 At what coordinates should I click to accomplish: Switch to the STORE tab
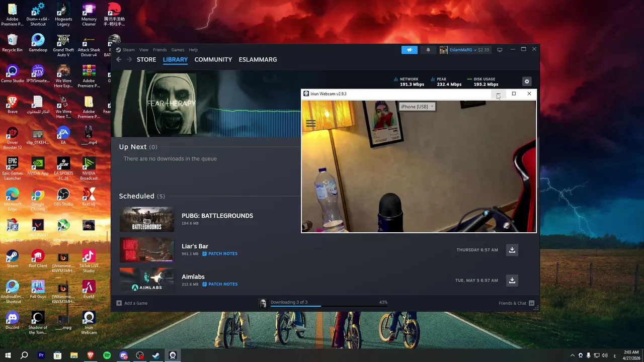pos(146,59)
